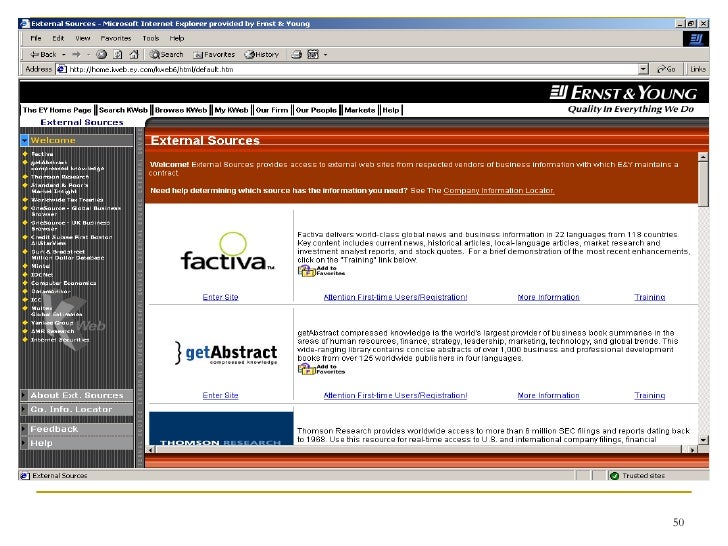The image size is (728, 546).
Task: Select Worldwide Tax Treaties in sidebar
Action: pos(67,200)
